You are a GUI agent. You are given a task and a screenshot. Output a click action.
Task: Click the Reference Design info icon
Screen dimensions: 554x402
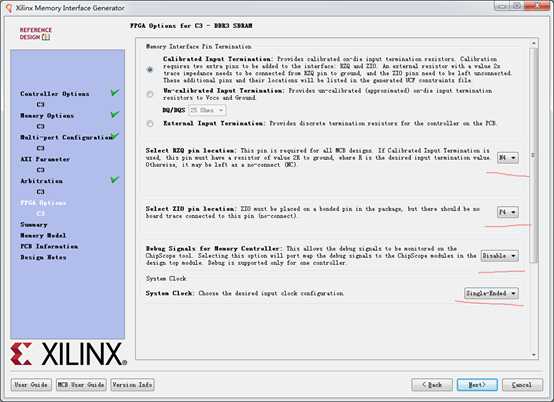pyautogui.click(x=46, y=37)
